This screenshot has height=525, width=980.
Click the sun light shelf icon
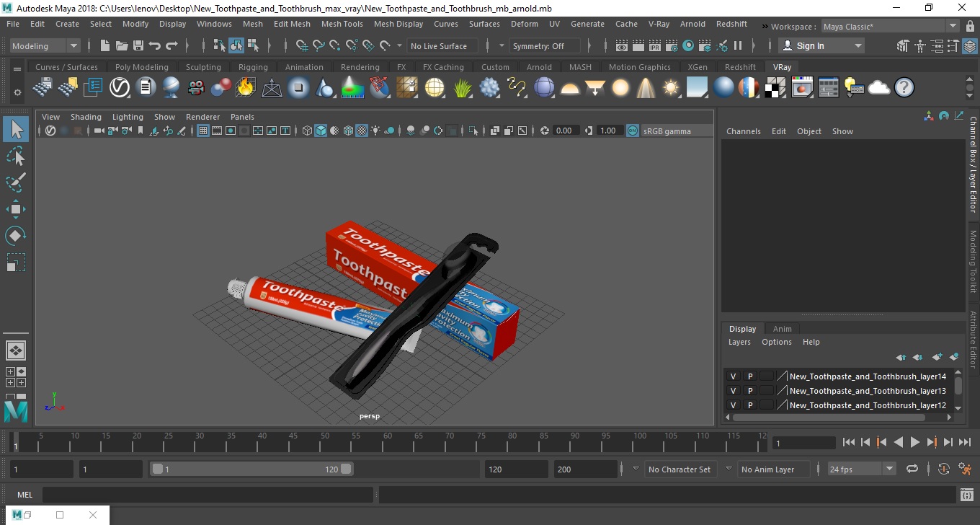[671, 88]
